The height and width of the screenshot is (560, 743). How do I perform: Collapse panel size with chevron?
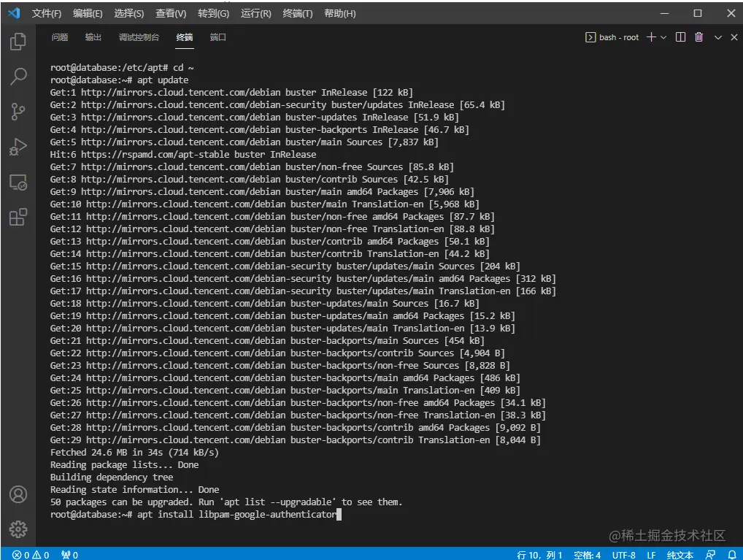(x=718, y=37)
